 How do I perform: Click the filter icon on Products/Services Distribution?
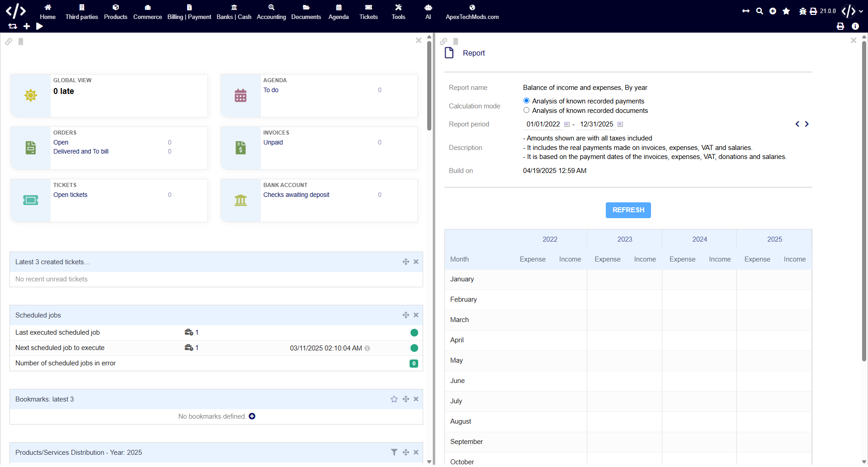coord(394,453)
